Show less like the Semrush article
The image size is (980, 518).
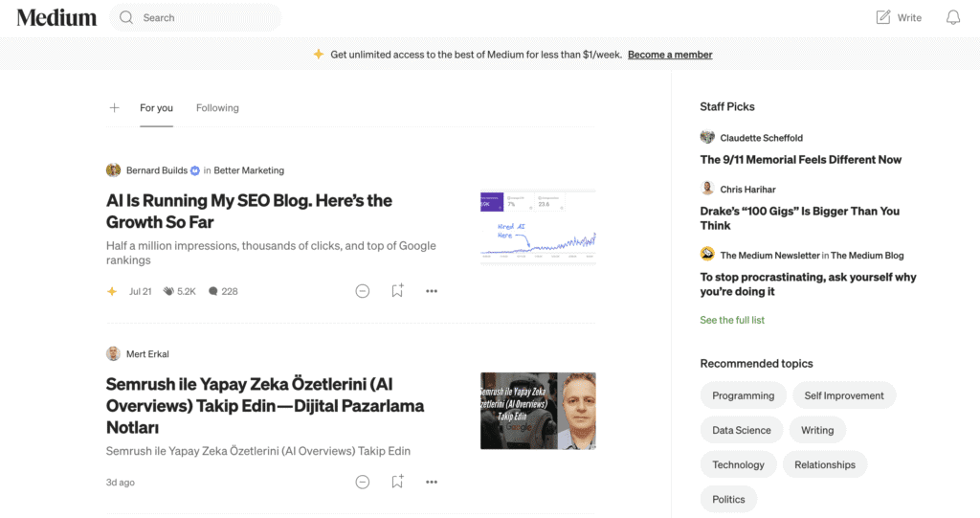coord(363,482)
